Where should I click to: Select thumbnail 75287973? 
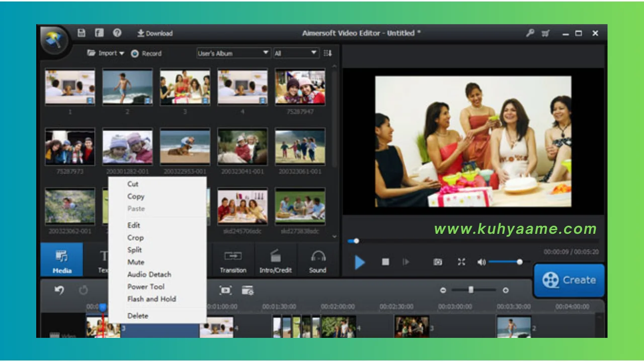coord(70,146)
